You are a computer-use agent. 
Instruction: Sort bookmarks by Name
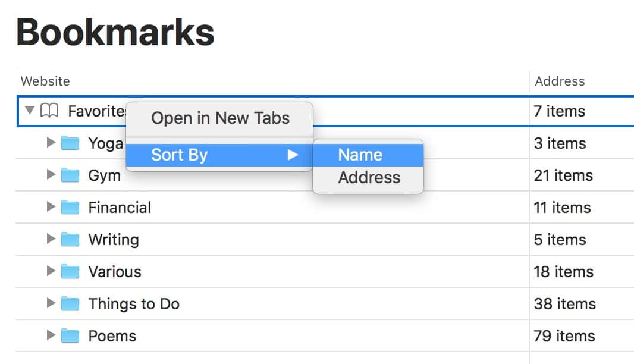(360, 155)
